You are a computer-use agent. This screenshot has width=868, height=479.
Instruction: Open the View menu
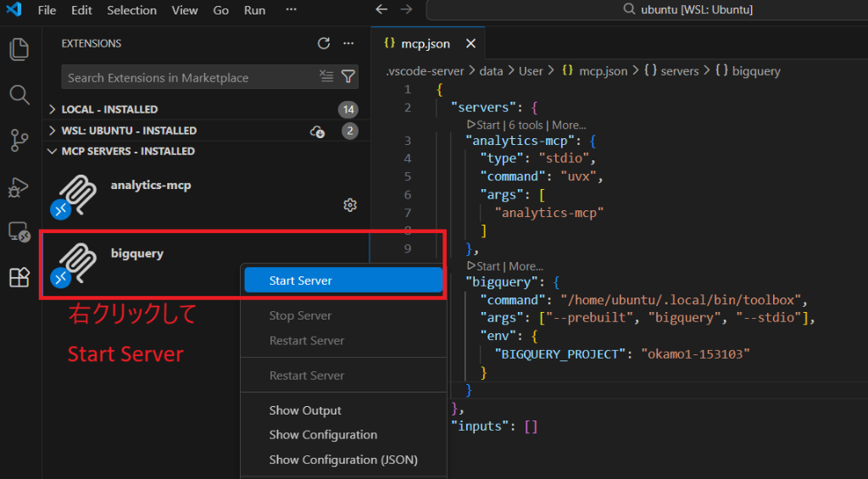pyautogui.click(x=185, y=10)
